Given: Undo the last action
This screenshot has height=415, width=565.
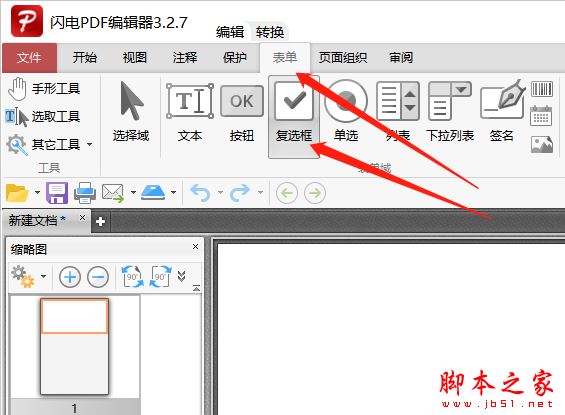Looking at the screenshot, I should (x=200, y=193).
